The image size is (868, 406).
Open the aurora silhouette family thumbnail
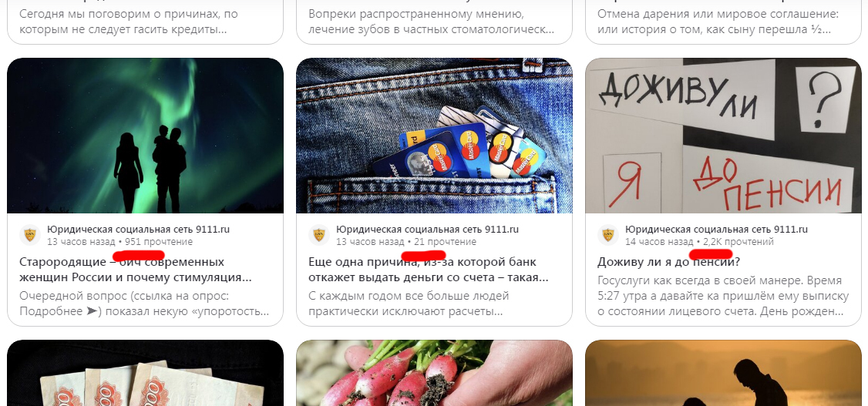[145, 136]
